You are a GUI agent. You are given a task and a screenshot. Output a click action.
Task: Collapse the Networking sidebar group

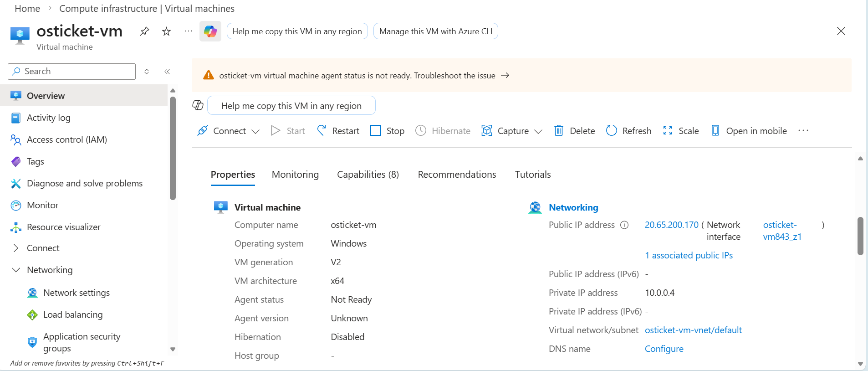pyautogui.click(x=16, y=270)
